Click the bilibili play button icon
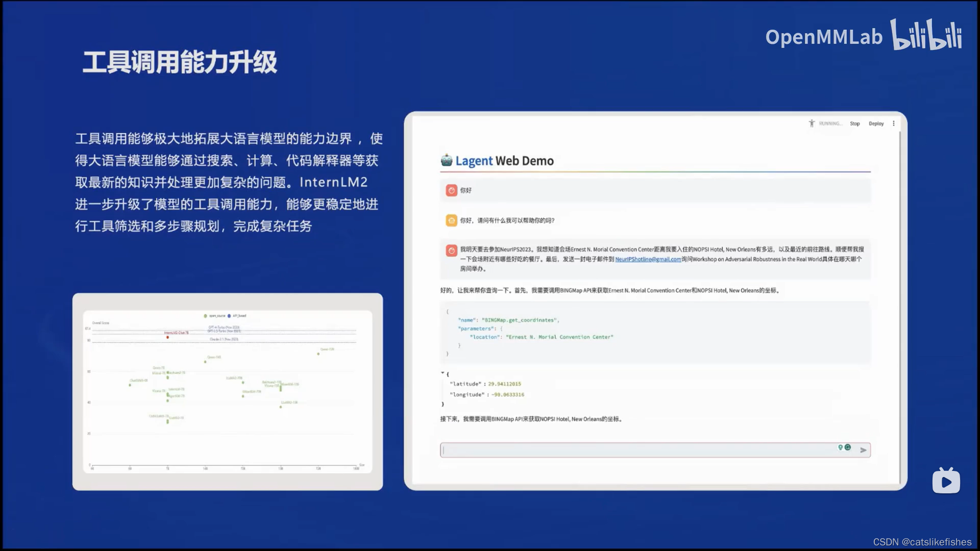 (x=946, y=481)
